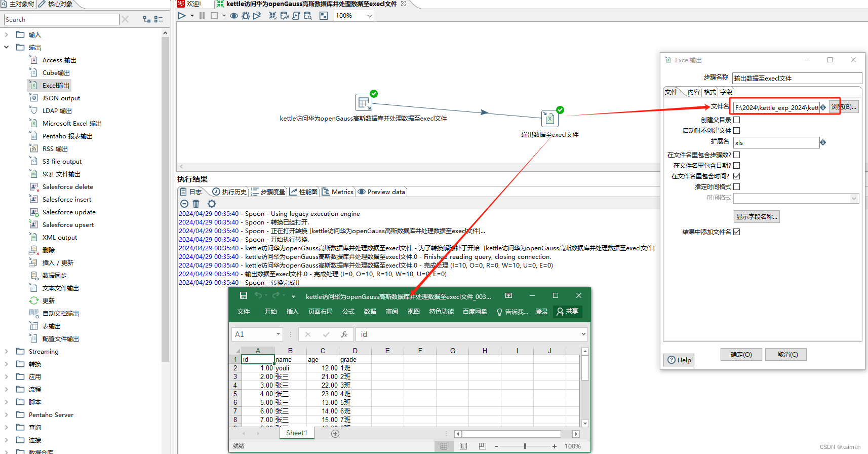Cancel the dialog with 取消(C)
This screenshot has width=868, height=454.
click(x=786, y=355)
